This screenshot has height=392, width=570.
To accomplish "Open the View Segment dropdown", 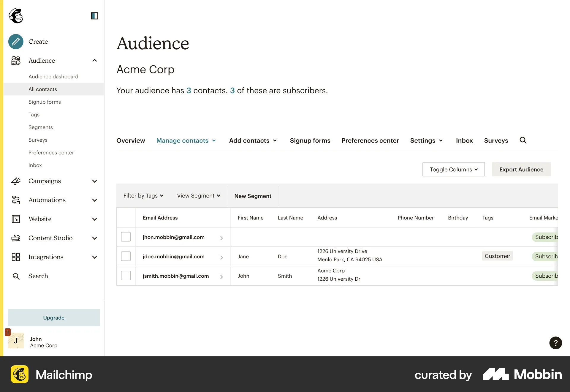I will pyautogui.click(x=198, y=195).
